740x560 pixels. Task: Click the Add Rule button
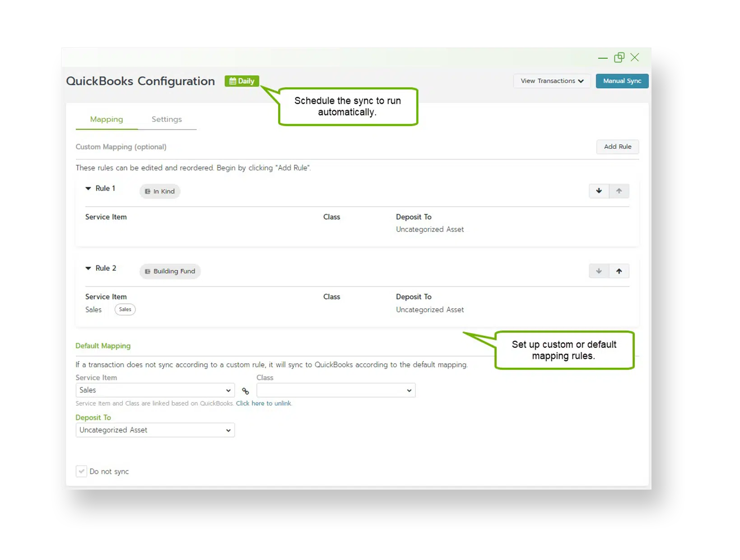click(x=617, y=147)
